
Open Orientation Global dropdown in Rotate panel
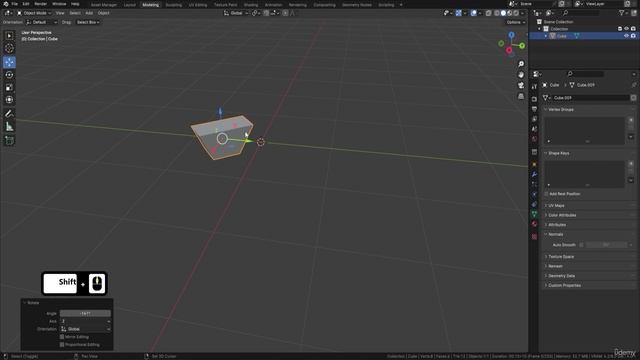tap(85, 329)
